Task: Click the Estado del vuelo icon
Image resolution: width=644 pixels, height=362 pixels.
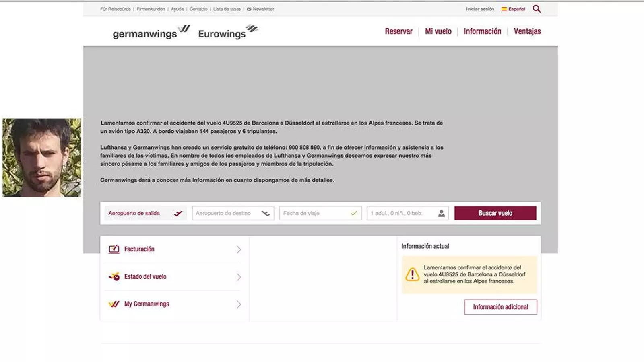Action: point(114,277)
